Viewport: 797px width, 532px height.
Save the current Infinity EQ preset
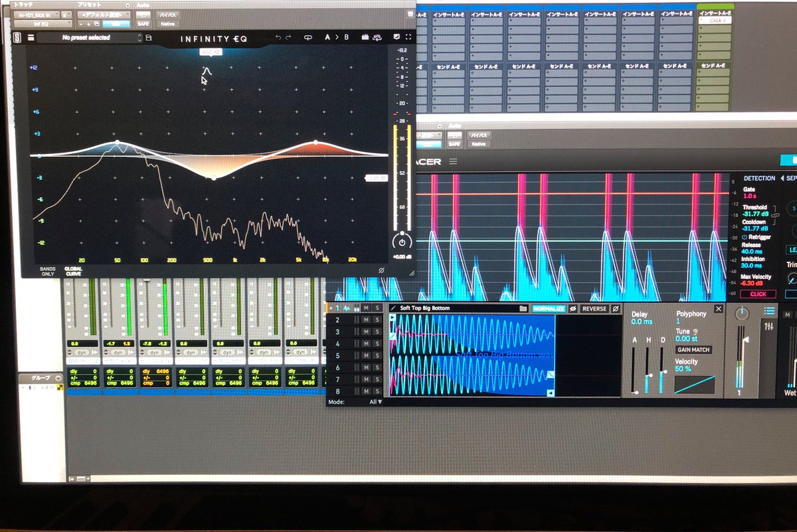coord(148,38)
